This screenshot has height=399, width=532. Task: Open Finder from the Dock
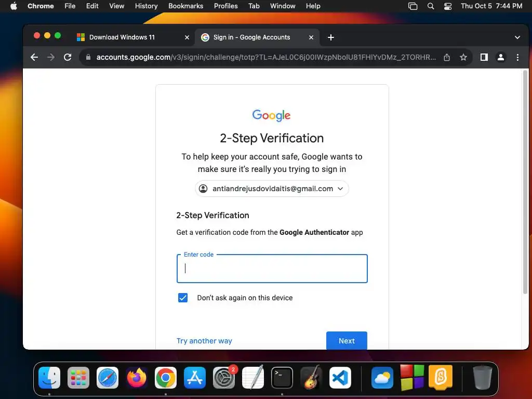tap(49, 378)
